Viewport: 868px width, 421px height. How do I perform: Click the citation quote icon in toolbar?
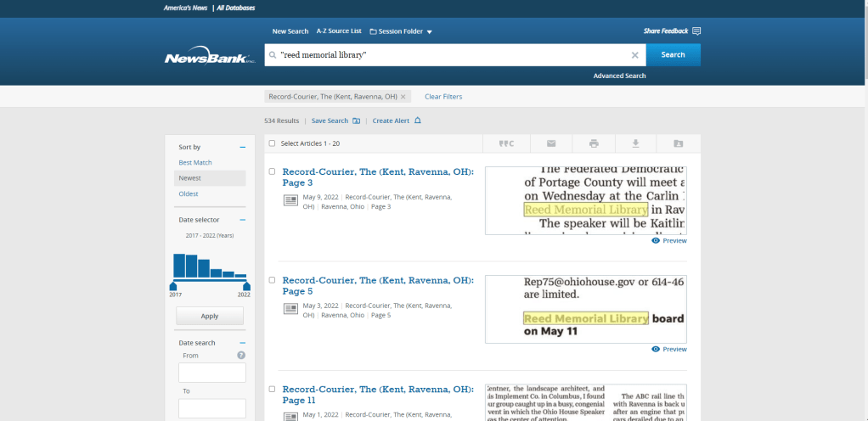point(506,143)
